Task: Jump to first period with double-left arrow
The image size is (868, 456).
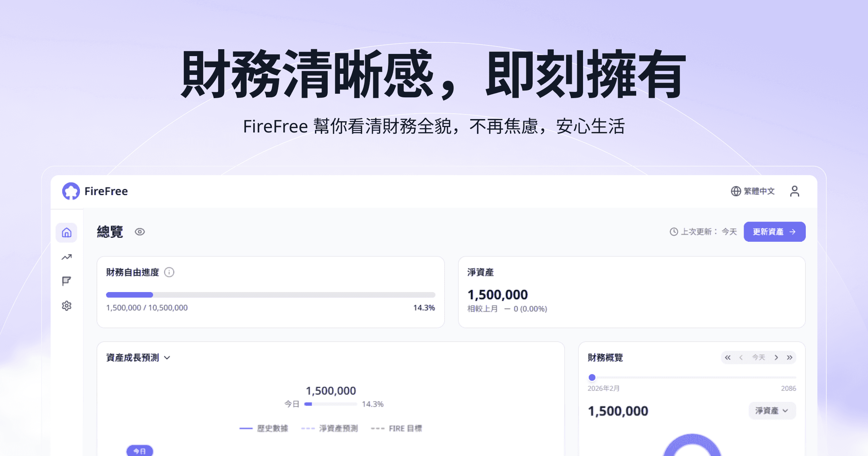Action: point(728,358)
